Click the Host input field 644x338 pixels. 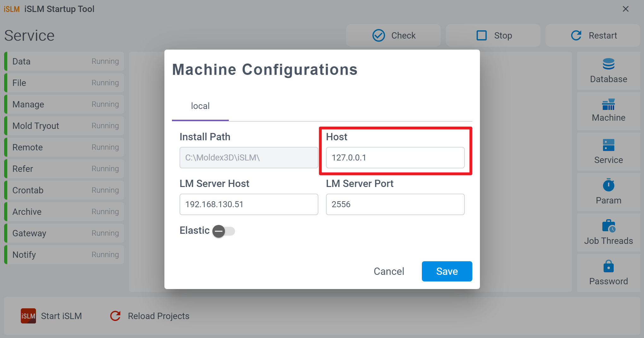[395, 158]
